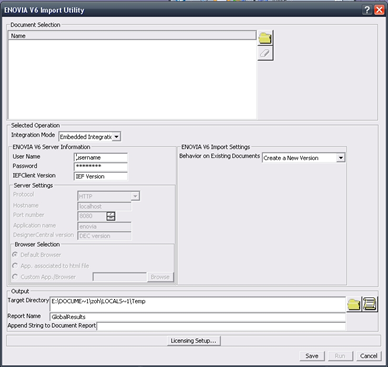The height and width of the screenshot is (367, 389).
Task: Click the Licensing Setup button
Action: click(x=194, y=341)
